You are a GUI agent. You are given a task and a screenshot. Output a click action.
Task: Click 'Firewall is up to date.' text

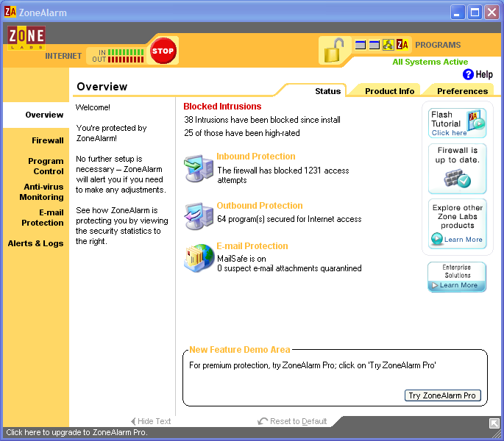tap(457, 155)
